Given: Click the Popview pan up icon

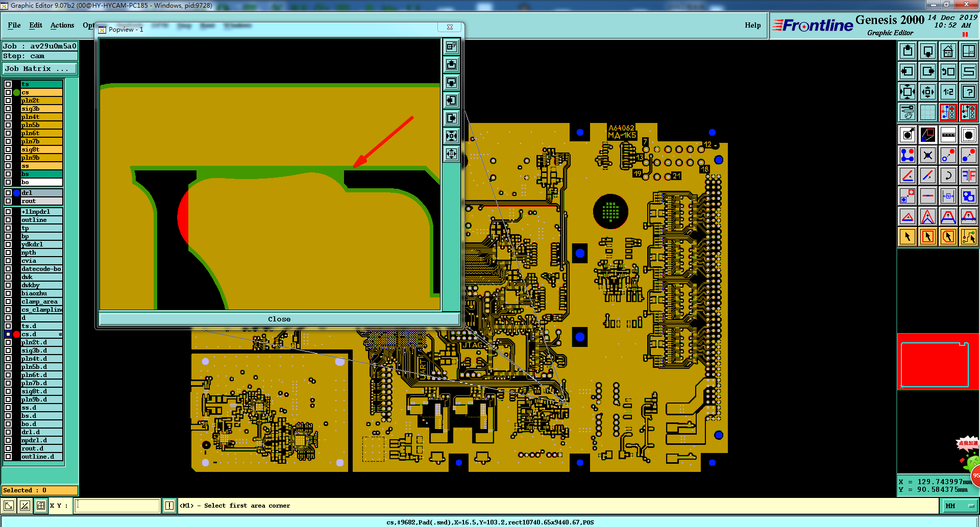Looking at the screenshot, I should [451, 65].
